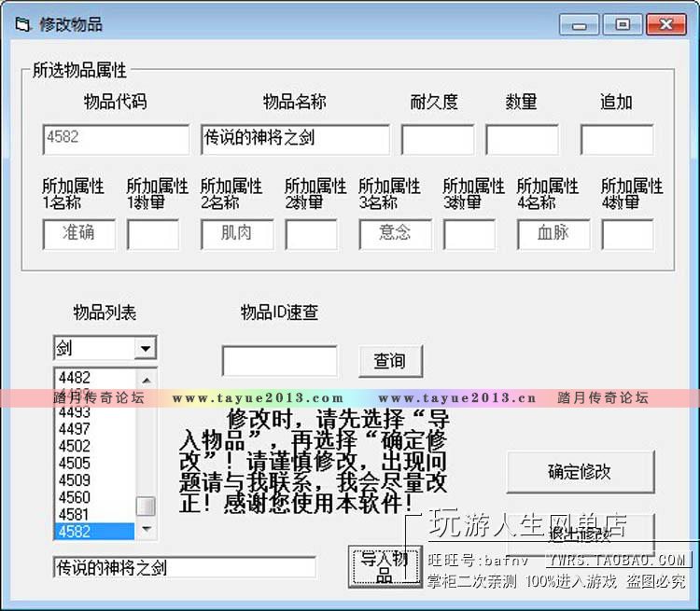Select the 所加属性4名称 field 血脉
Image resolution: width=700 pixels, height=611 pixels.
coord(553,234)
